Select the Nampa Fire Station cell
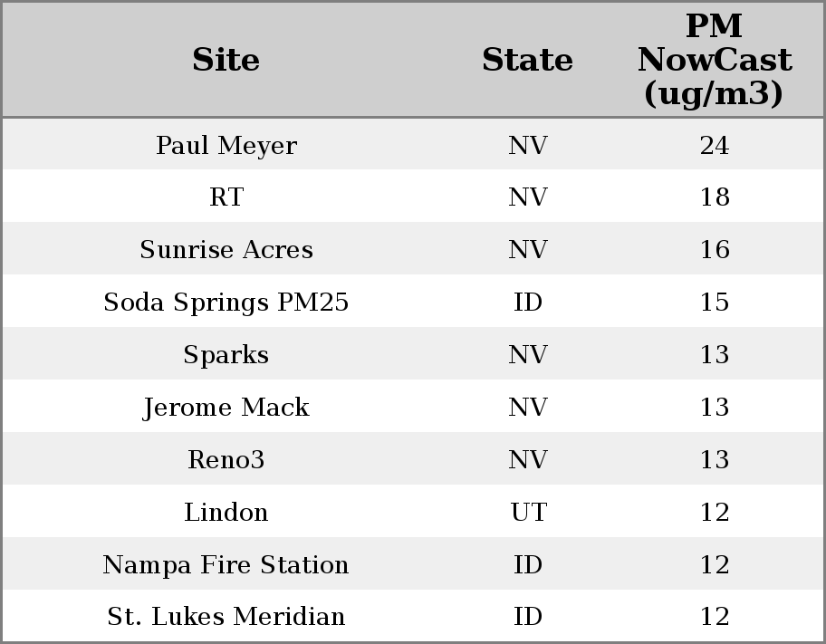 coord(226,565)
